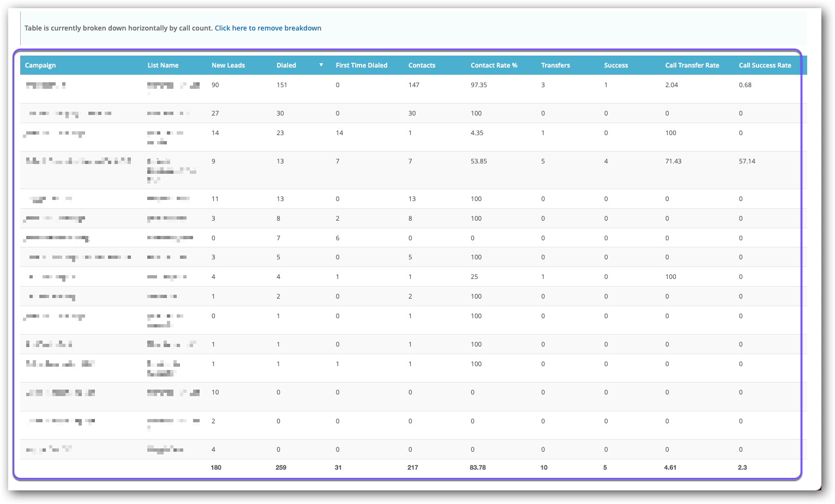The image size is (835, 504).
Task: Sort the table by Call Transfer Rate
Action: [692, 65]
